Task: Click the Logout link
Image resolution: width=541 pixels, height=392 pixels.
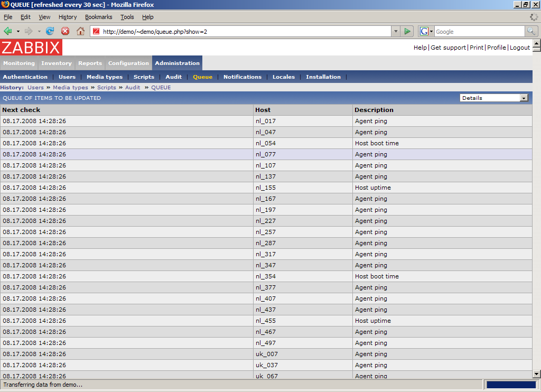Action: point(520,48)
